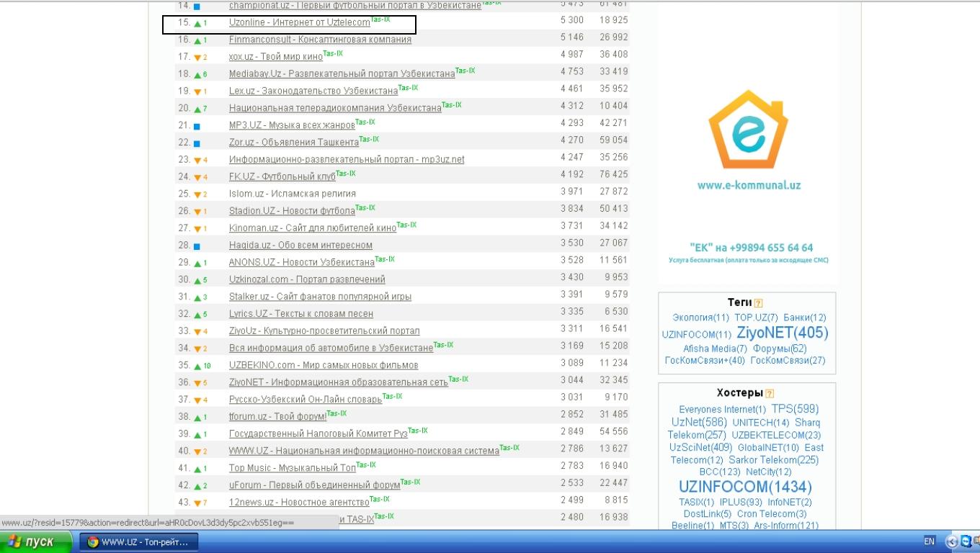The height and width of the screenshot is (553, 980).
Task: Open the Windows пуск start button
Action: (x=36, y=541)
